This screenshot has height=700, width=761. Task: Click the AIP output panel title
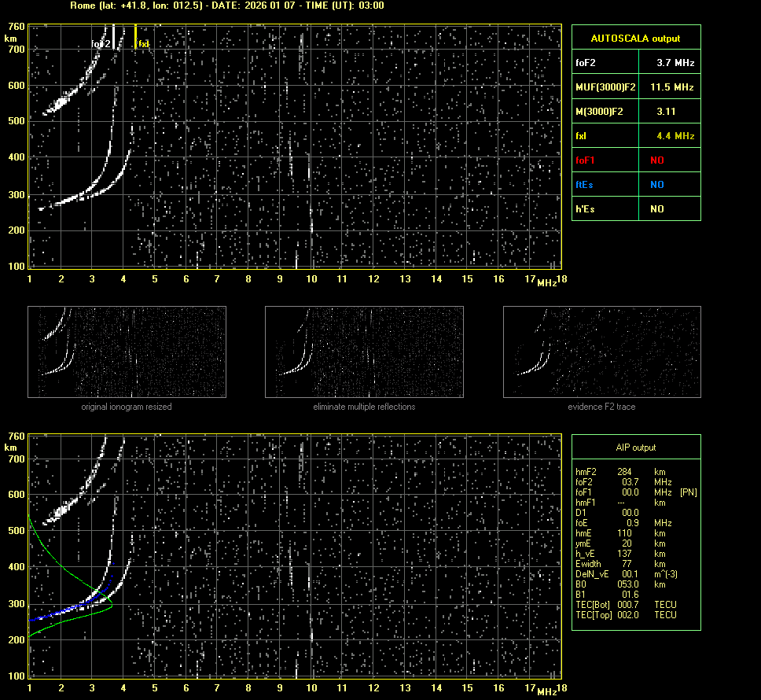pos(636,448)
